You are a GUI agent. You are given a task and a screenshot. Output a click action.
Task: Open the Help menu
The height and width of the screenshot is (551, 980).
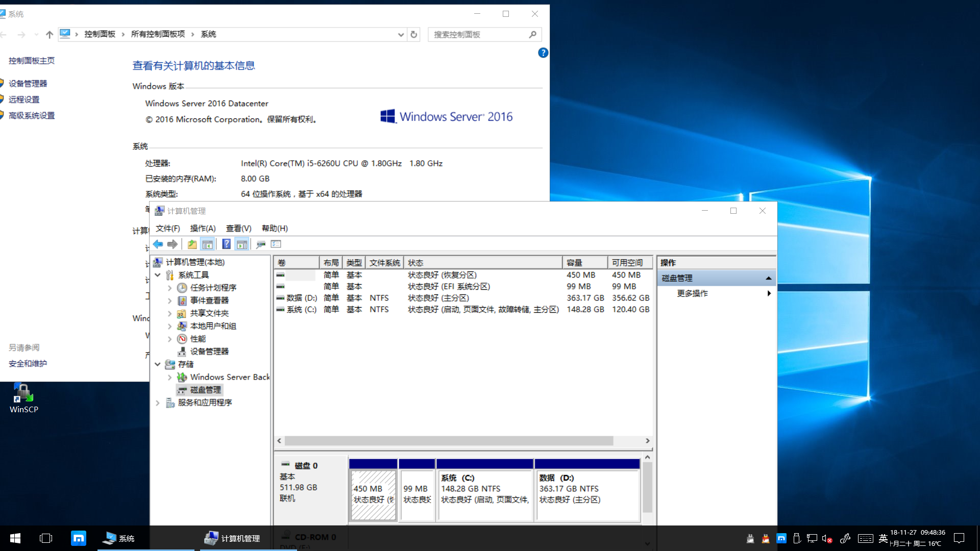coord(275,229)
